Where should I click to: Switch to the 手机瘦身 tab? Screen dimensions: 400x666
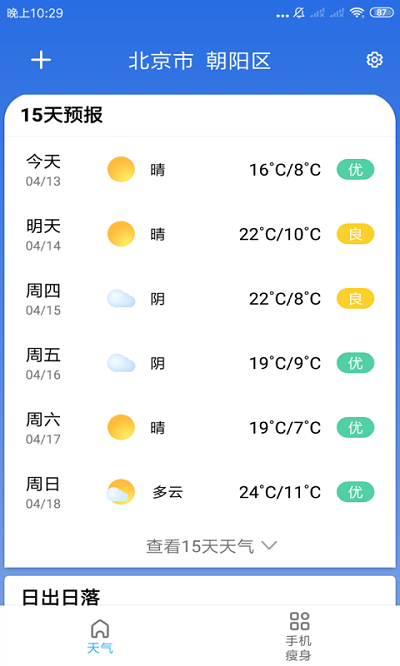click(x=299, y=636)
